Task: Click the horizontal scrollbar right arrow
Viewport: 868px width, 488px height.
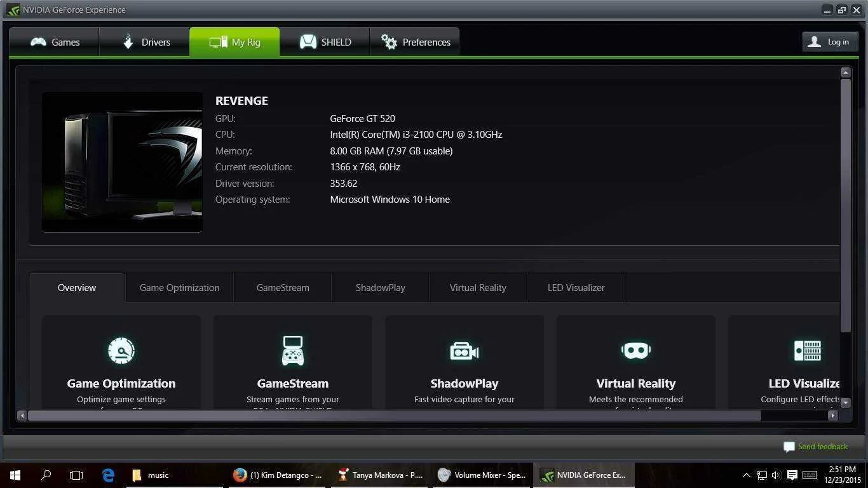Action: [833, 416]
